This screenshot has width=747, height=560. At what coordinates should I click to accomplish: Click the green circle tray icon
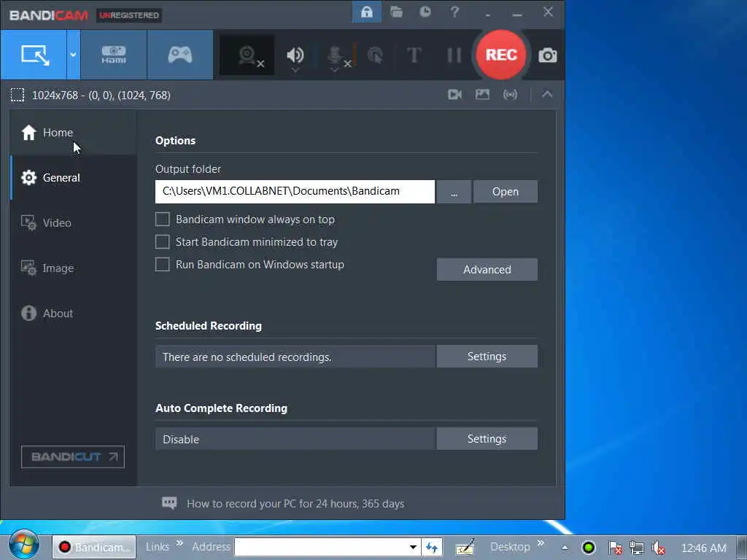pos(589,548)
